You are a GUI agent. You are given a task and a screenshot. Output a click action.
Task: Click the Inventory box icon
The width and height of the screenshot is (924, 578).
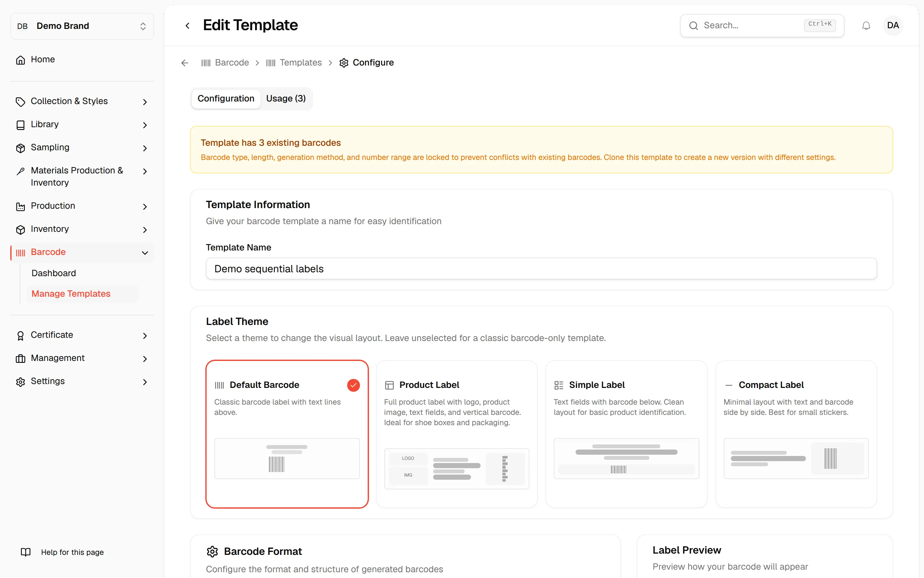[21, 229]
